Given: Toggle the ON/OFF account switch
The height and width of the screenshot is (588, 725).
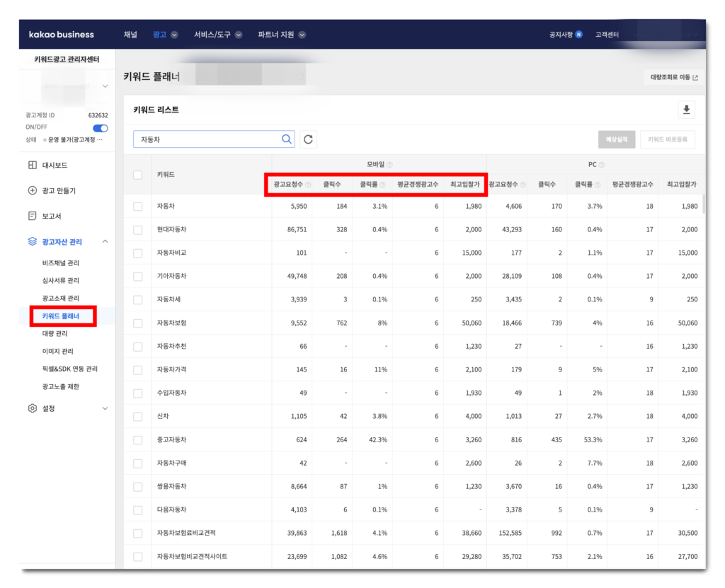Looking at the screenshot, I should click(100, 127).
